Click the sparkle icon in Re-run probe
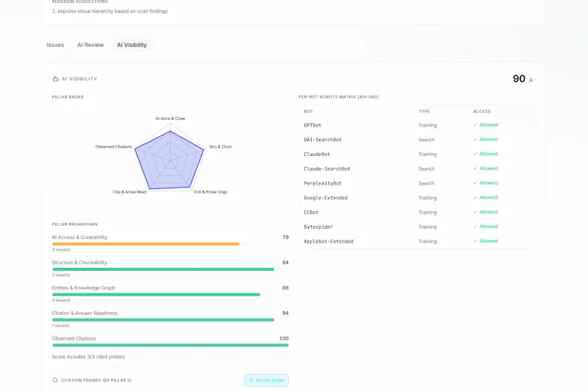 [251, 380]
